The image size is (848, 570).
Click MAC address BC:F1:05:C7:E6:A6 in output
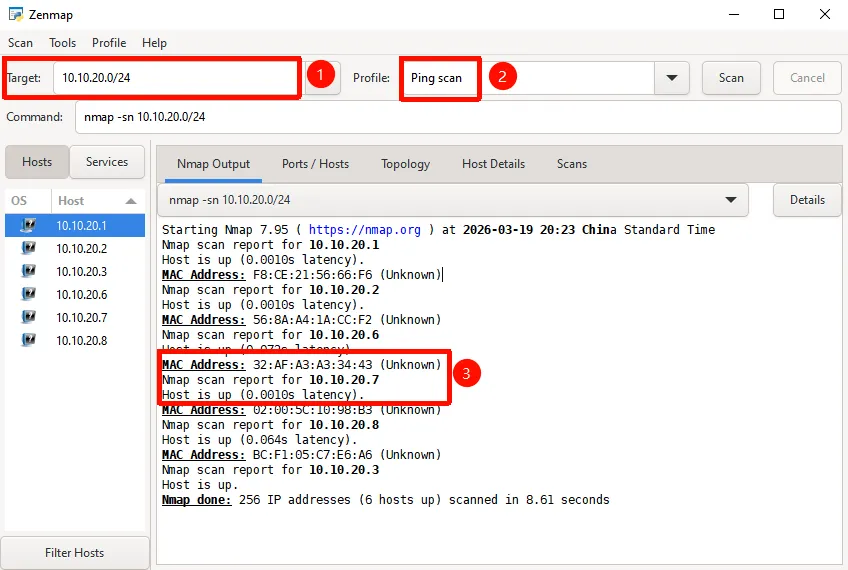[313, 455]
